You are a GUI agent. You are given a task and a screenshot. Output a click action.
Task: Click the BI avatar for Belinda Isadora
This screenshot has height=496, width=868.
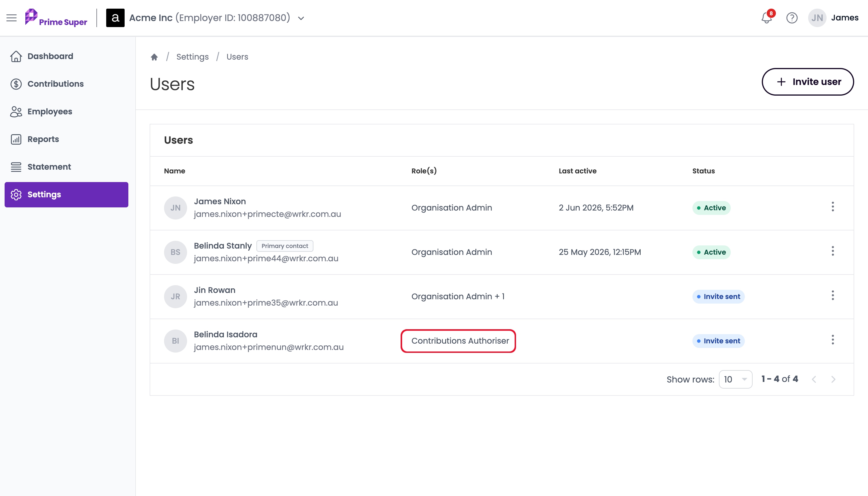point(175,341)
